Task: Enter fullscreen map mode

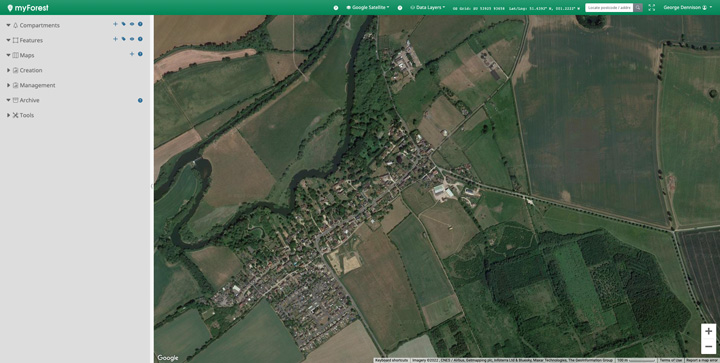Action: (x=652, y=8)
